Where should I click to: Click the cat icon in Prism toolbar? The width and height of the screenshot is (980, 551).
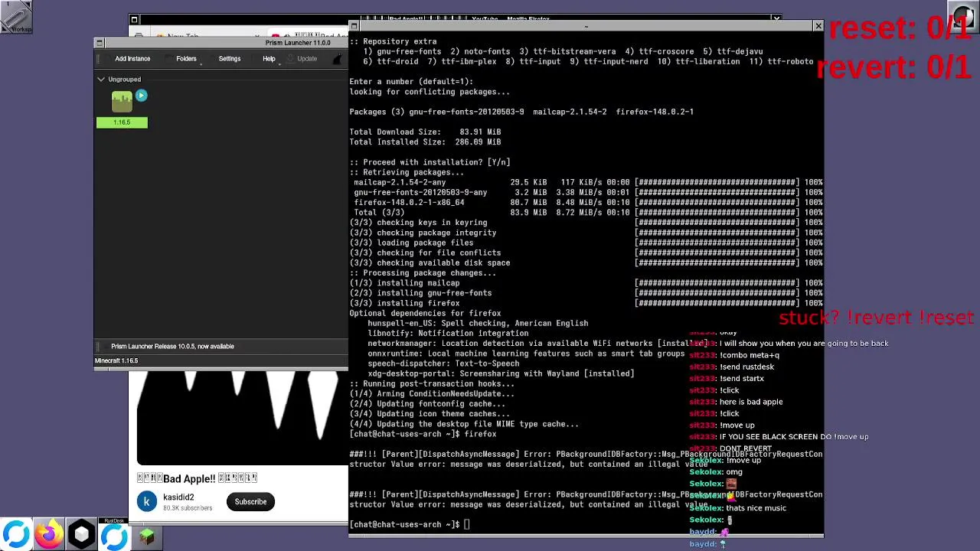(338, 59)
